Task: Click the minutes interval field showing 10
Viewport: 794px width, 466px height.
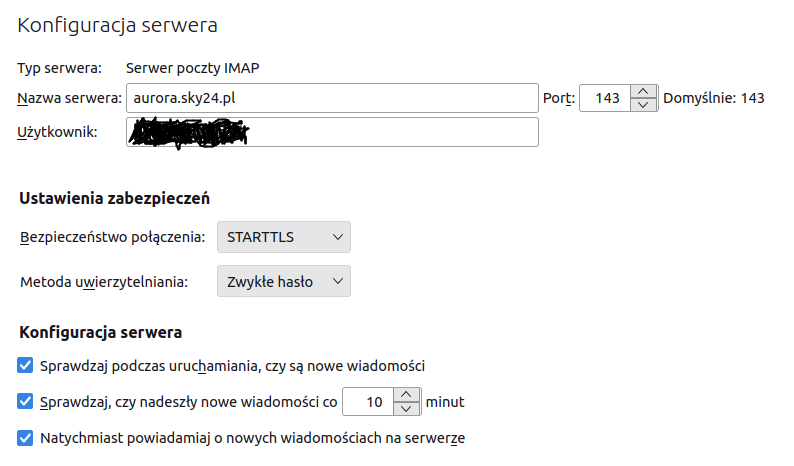Action: click(368, 402)
